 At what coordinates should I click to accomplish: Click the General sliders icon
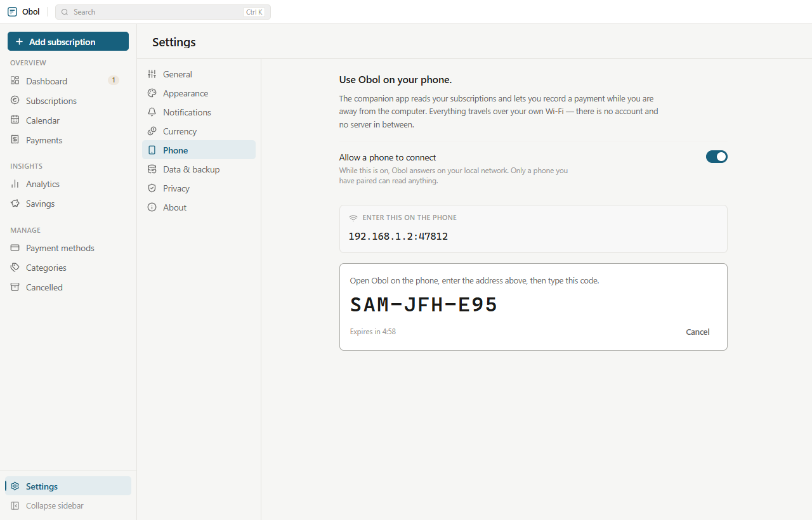[x=152, y=74]
